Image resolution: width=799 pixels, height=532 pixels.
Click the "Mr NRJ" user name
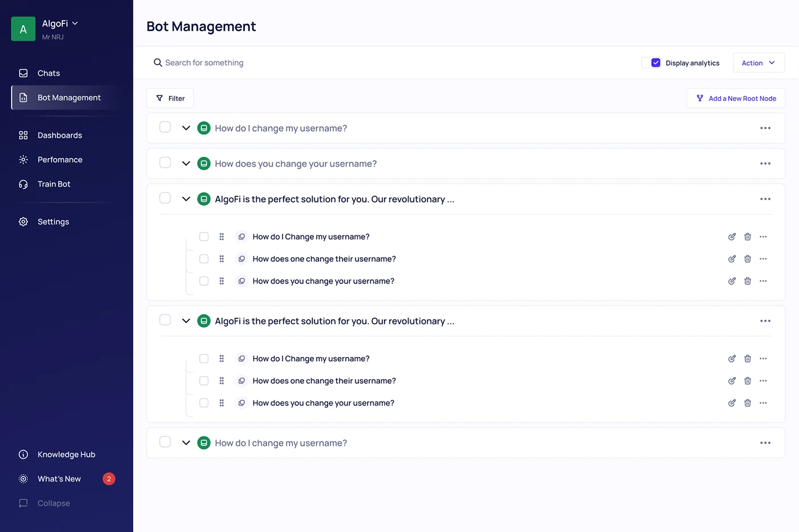click(x=53, y=37)
